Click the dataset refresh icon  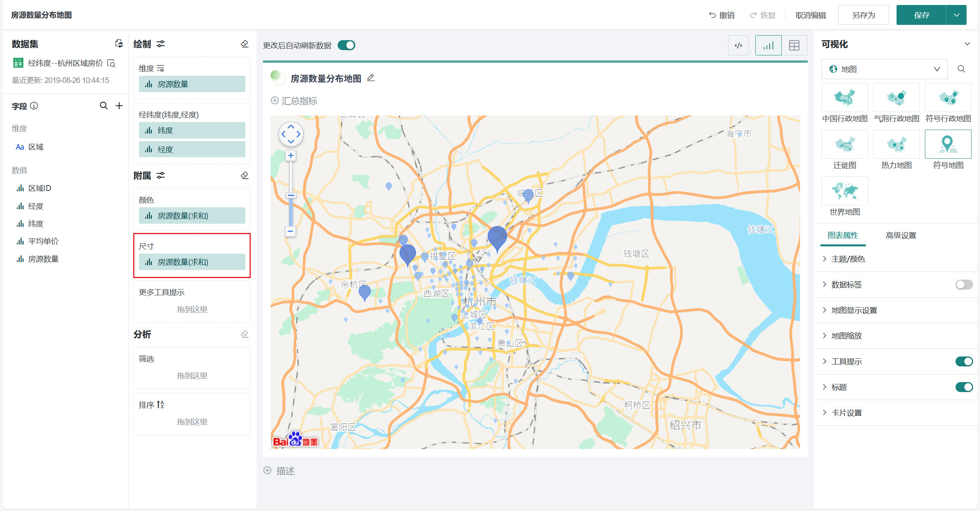point(119,44)
